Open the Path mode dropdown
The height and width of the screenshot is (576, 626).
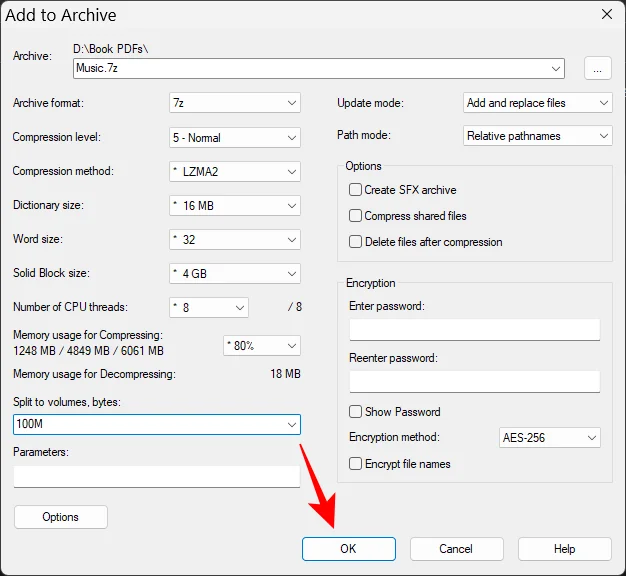click(537, 136)
